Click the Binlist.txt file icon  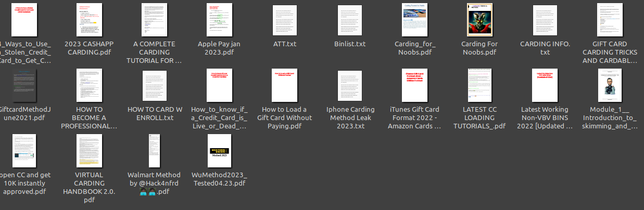(350, 20)
